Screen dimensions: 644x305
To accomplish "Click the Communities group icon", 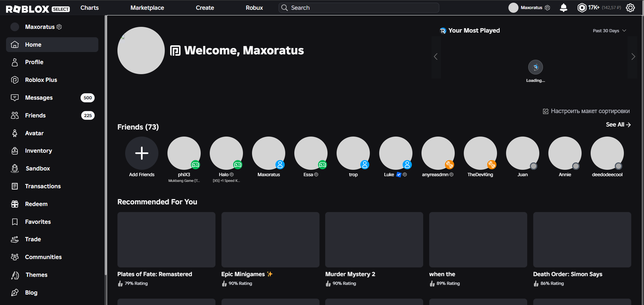I will pyautogui.click(x=15, y=257).
